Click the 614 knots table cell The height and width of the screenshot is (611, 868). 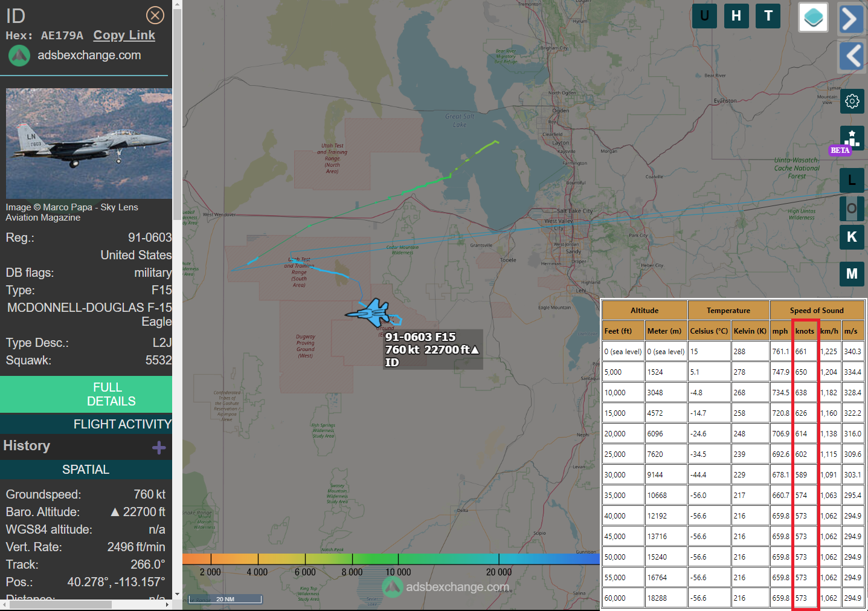point(805,433)
